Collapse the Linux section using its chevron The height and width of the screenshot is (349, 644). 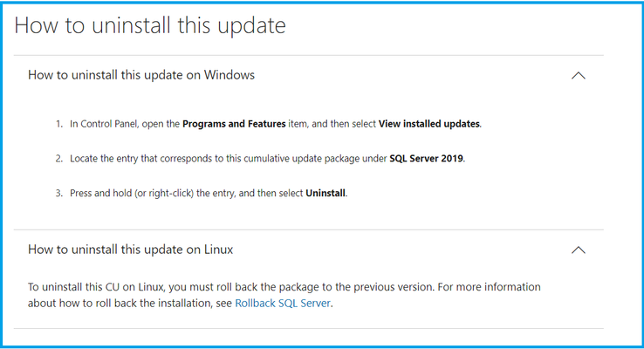[579, 250]
